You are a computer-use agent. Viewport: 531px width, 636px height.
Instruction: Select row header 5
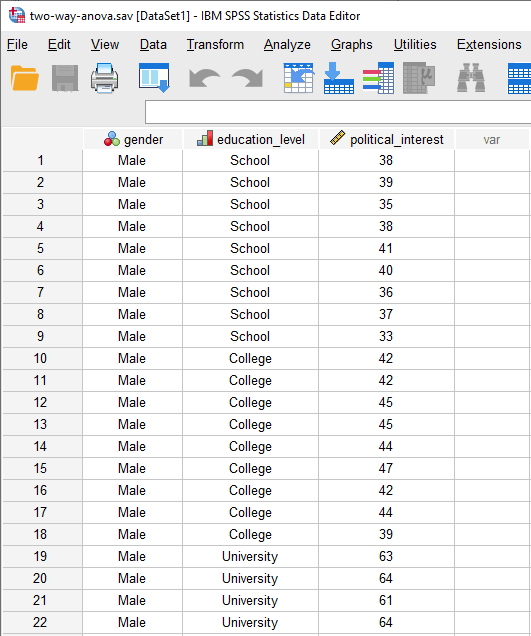(42, 248)
